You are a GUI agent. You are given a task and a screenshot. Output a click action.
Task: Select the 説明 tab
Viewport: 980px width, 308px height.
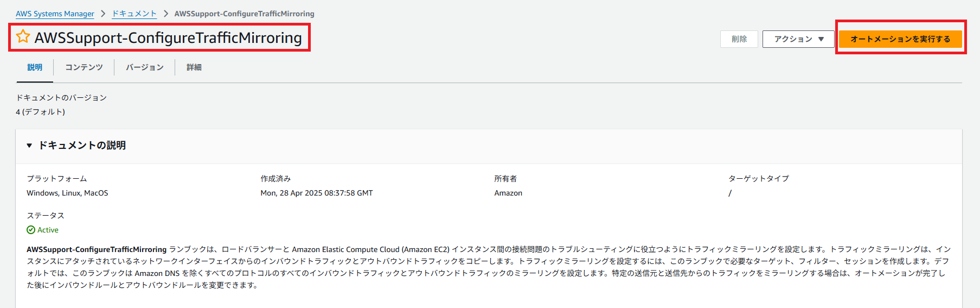35,67
